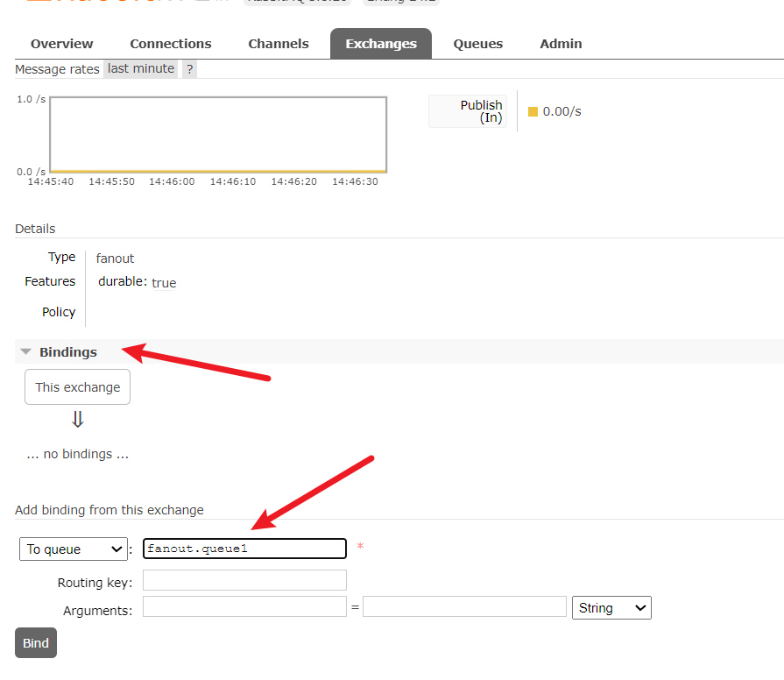Select the Exchanges tab
Viewport: 784px width, 680px height.
[380, 44]
